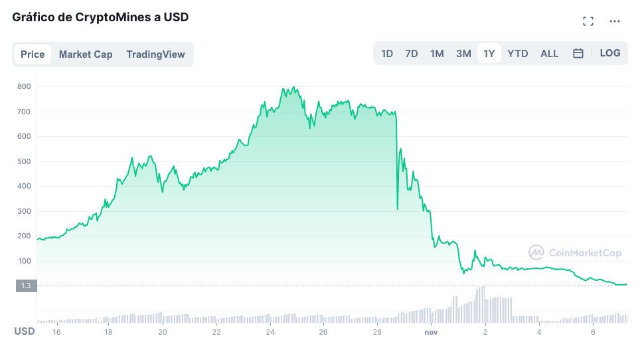Screen dimensions: 644x340
Task: Open fullscreen chart view icon
Action: (x=588, y=21)
